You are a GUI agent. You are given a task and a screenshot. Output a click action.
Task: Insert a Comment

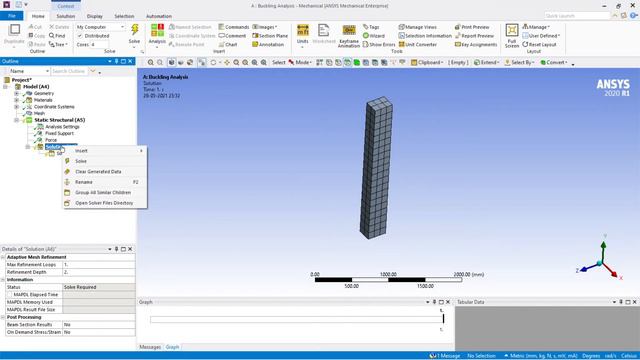(232, 36)
